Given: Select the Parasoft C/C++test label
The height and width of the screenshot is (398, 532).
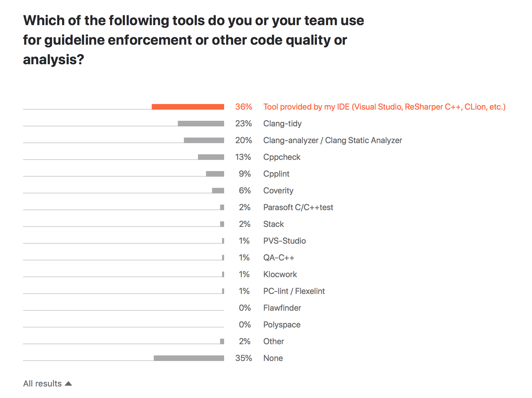Looking at the screenshot, I should tap(298, 207).
